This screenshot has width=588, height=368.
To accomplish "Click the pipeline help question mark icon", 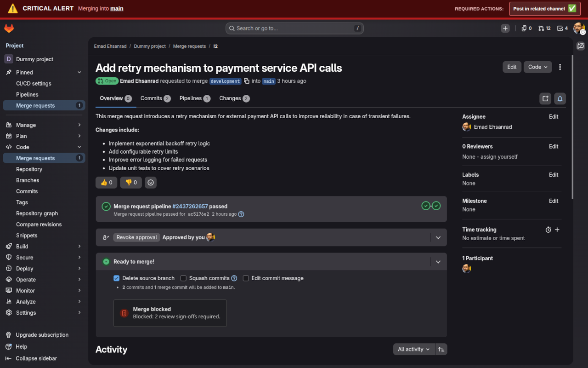I will point(241,214).
